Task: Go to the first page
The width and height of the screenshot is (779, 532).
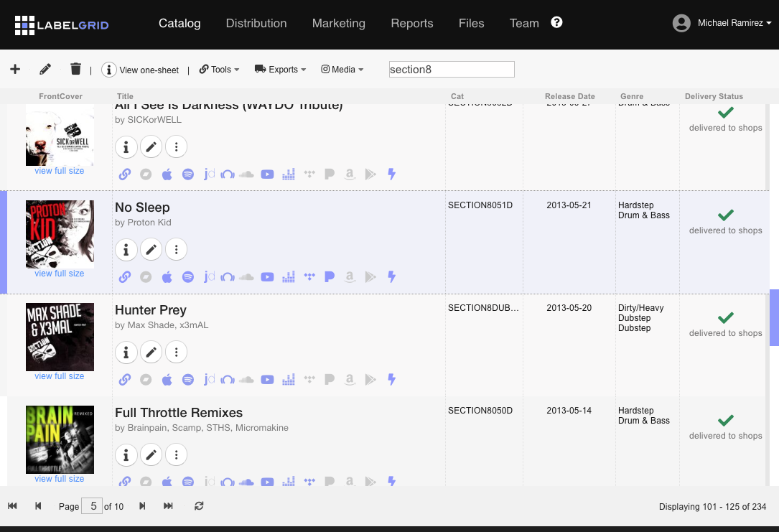Action: [12, 505]
